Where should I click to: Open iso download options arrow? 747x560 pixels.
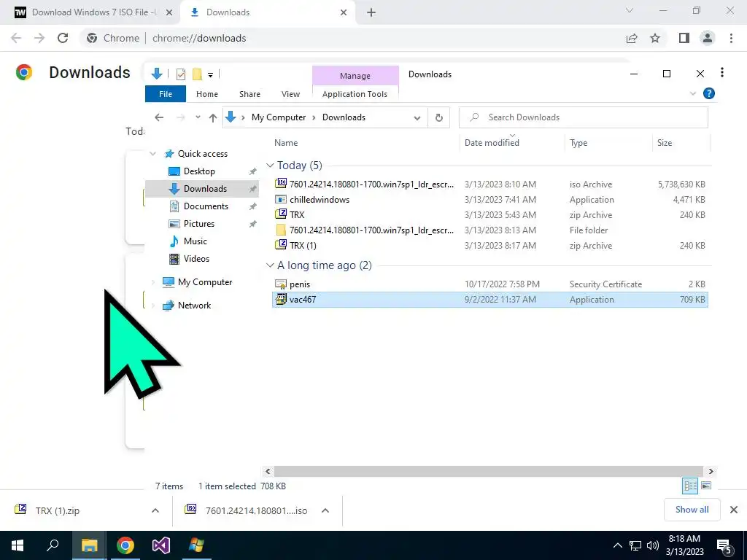pyautogui.click(x=325, y=510)
